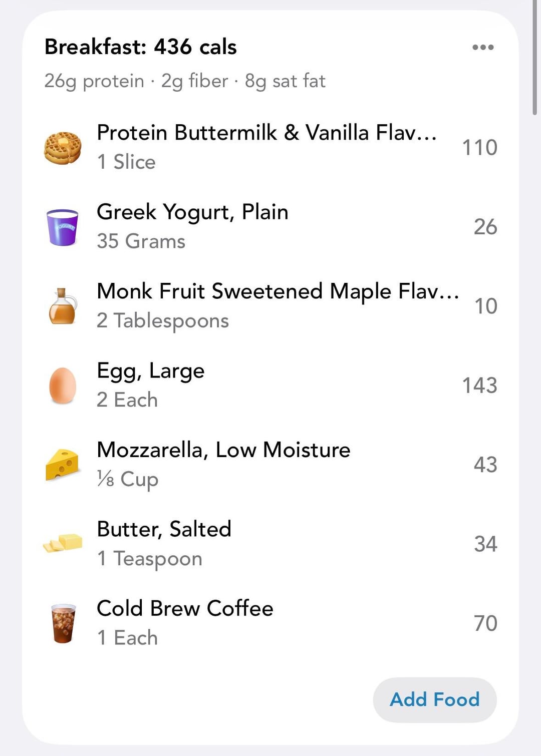Tap the 143 calorie value for eggs
Screen dimensions: 541x756
(x=479, y=386)
